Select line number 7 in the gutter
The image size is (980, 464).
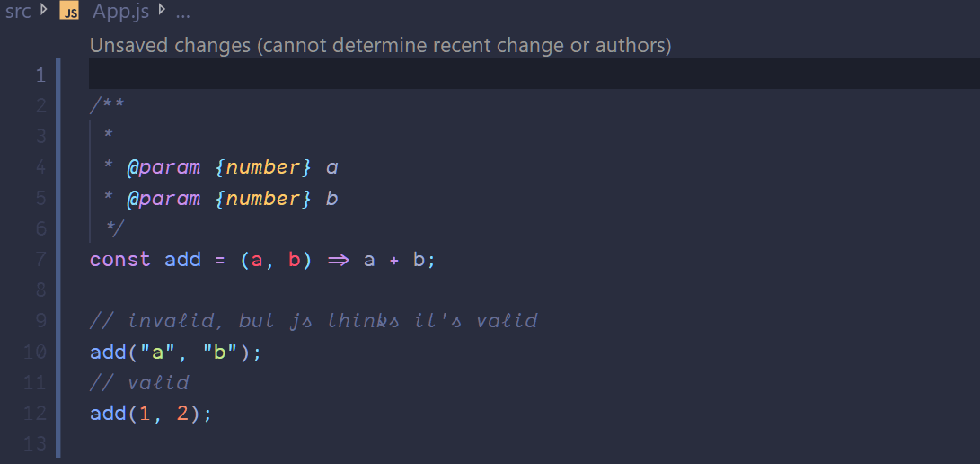[40, 260]
